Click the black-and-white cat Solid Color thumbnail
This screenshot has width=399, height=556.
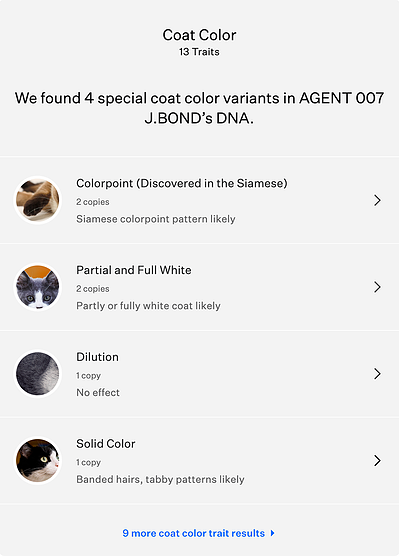38,461
